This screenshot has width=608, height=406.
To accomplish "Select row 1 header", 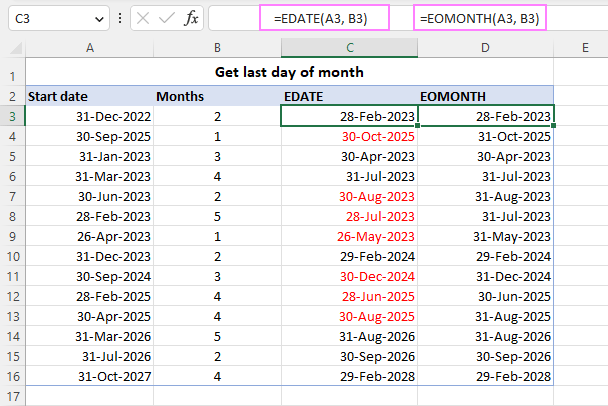I will pos(12,72).
